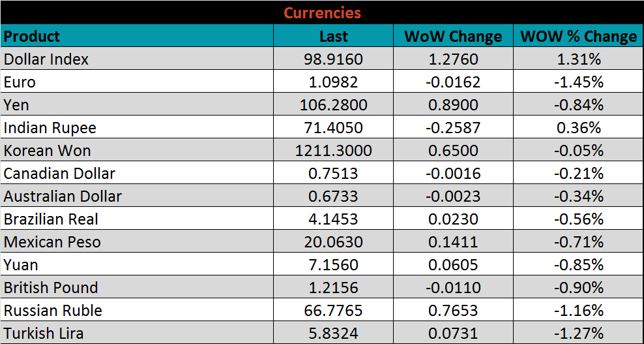Select the Product column header
The width and height of the screenshot is (644, 344).
(32, 36)
